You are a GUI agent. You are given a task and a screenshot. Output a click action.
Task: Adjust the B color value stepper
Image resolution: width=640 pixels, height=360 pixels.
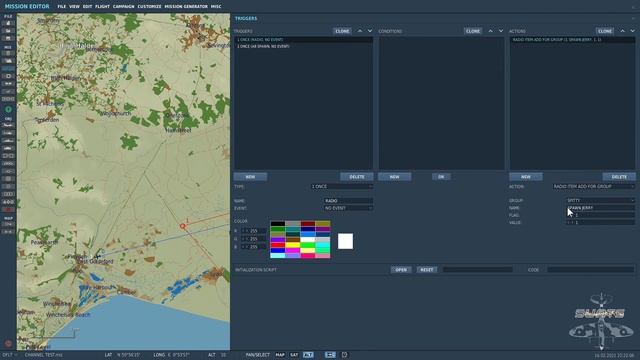[253, 247]
